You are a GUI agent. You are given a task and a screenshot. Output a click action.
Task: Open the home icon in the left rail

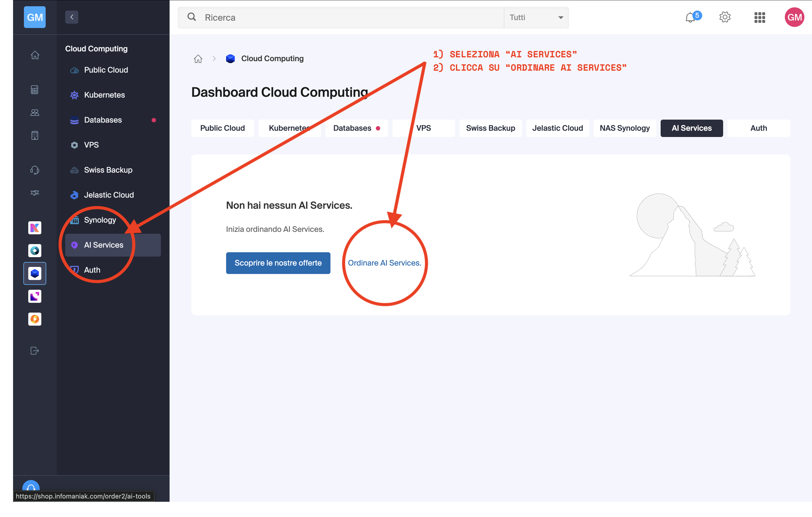(35, 55)
